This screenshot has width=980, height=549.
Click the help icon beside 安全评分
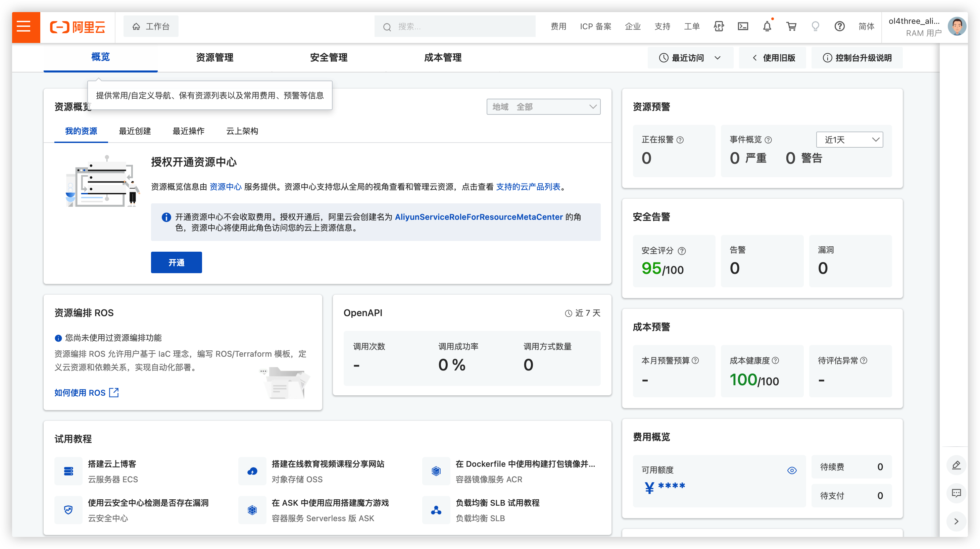[x=681, y=251]
